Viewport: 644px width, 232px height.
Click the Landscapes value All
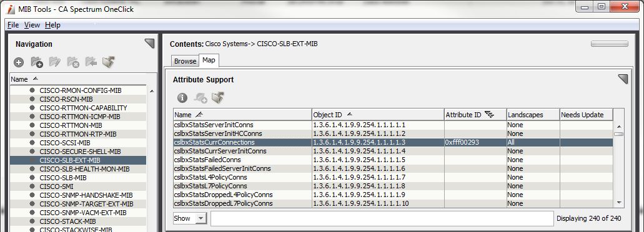coord(512,142)
